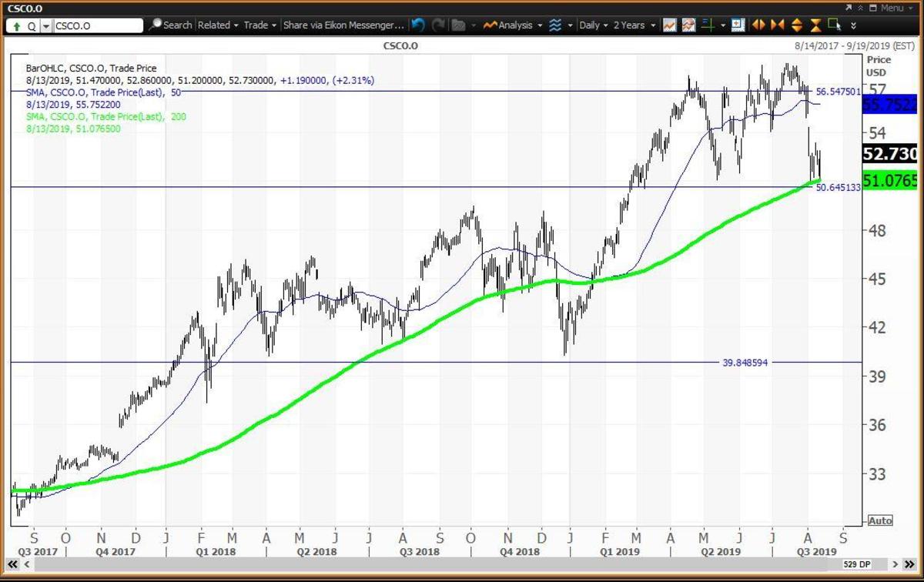Screen dimensions: 924x582
Task: Open the Related dropdown menu
Action: pyautogui.click(x=218, y=25)
